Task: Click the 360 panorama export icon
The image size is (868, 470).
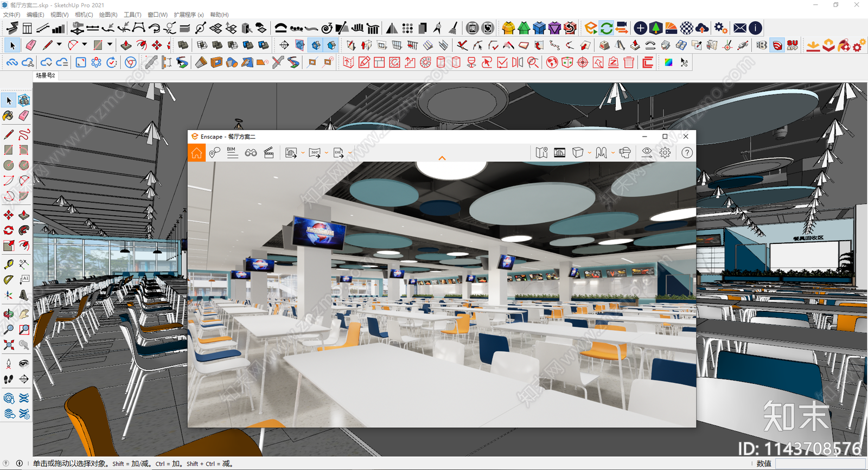Action: coord(315,153)
